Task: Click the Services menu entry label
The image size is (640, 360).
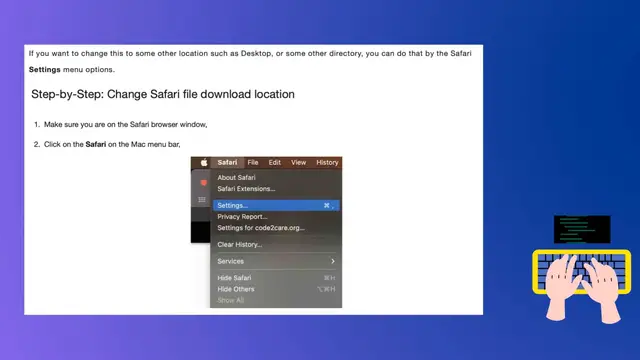Action: pyautogui.click(x=230, y=261)
